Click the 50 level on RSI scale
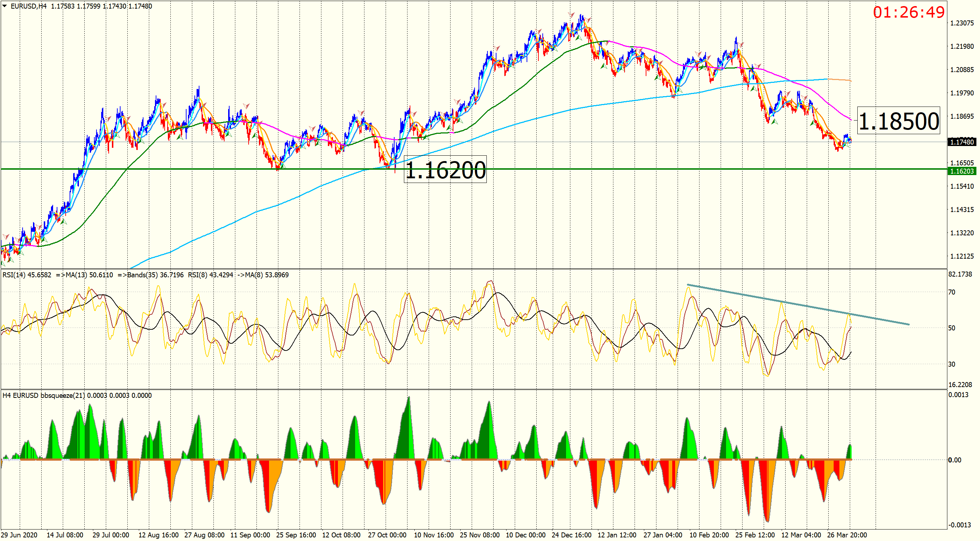Viewport: 980px width, 541px height. pos(951,328)
